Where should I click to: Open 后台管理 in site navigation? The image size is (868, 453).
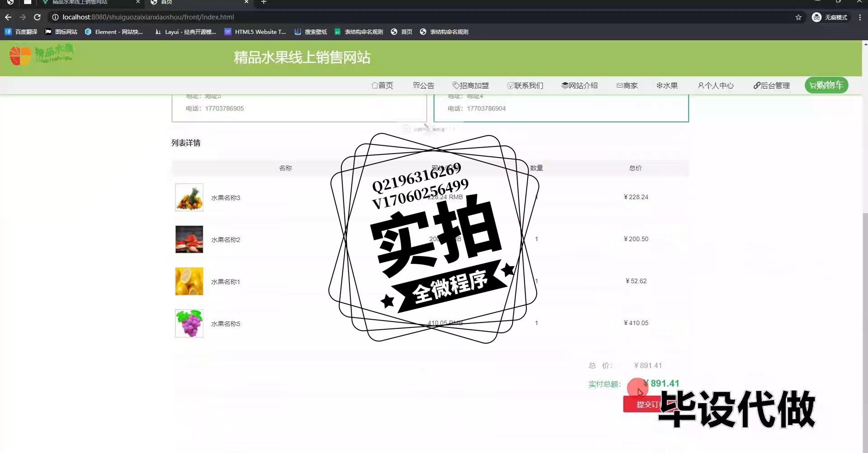click(x=772, y=85)
